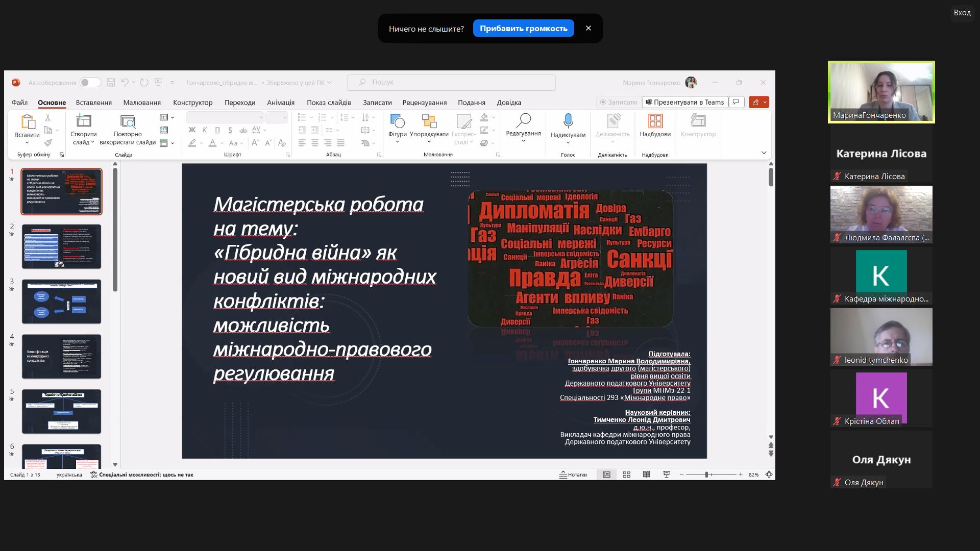Click the Undo arrow icon
This screenshot has width=980, height=551.
[125, 82]
